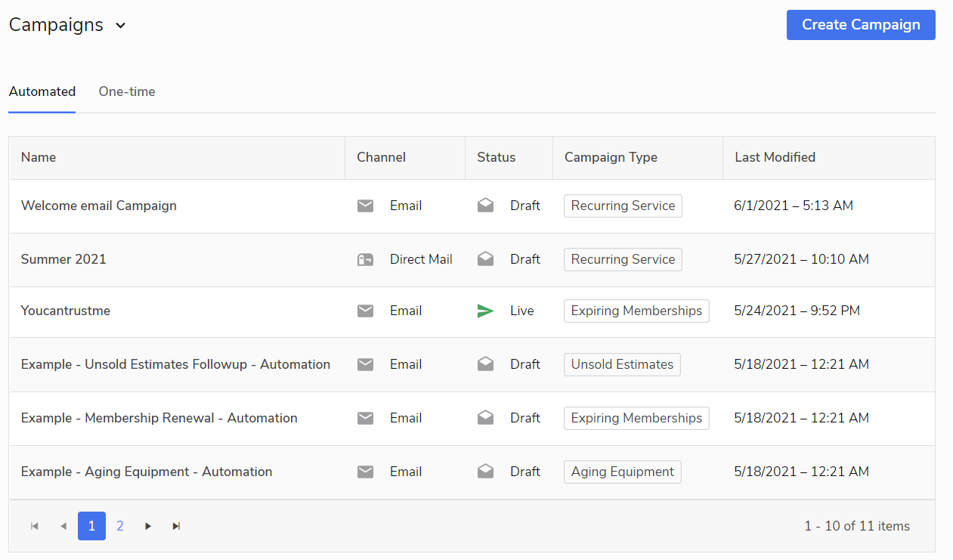The image size is (953, 560).
Task: Click the Draft envelope icon on Summer 2021 row
Action: pyautogui.click(x=486, y=258)
